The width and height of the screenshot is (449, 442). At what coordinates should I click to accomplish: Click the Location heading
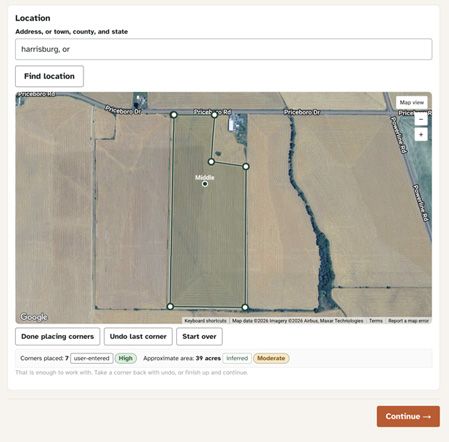point(33,18)
